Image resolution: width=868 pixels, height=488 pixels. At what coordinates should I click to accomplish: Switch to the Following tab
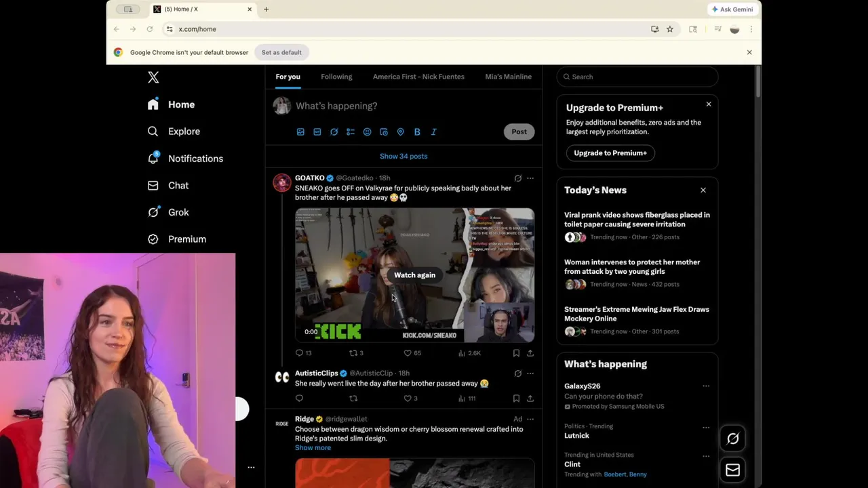click(336, 77)
